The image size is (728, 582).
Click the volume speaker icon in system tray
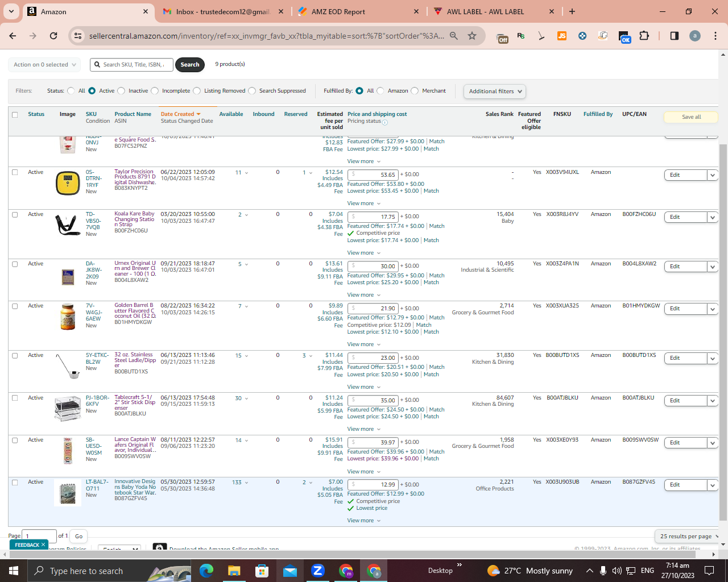(617, 571)
